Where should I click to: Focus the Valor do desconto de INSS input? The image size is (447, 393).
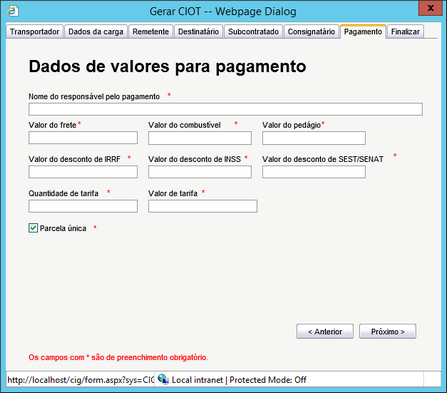[200, 172]
